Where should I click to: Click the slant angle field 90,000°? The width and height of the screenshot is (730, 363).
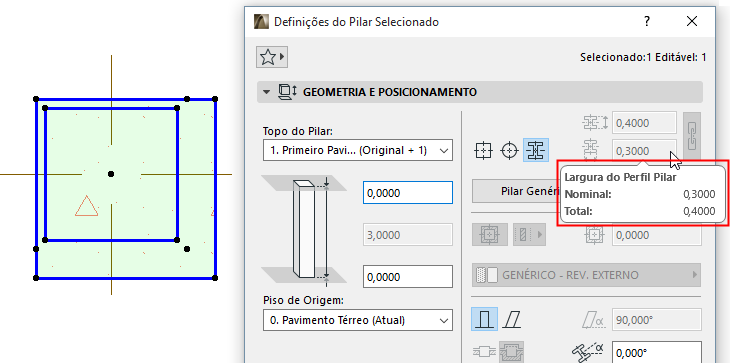pos(656,320)
